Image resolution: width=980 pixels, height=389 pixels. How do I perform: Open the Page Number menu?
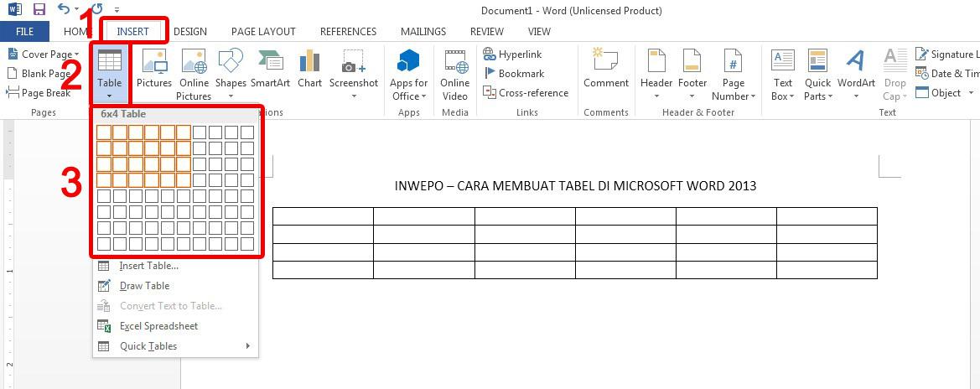coord(734,74)
